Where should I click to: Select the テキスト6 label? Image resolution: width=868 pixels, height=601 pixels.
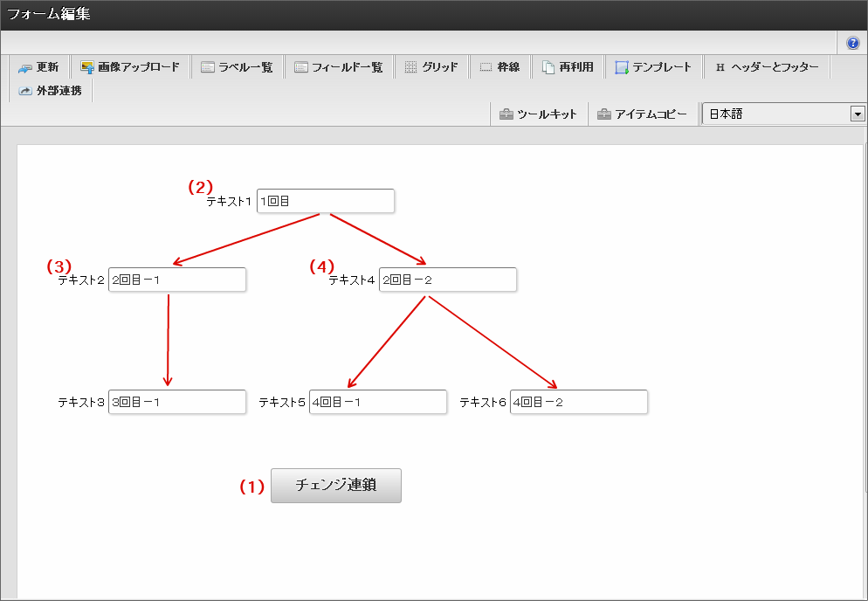[483, 403]
